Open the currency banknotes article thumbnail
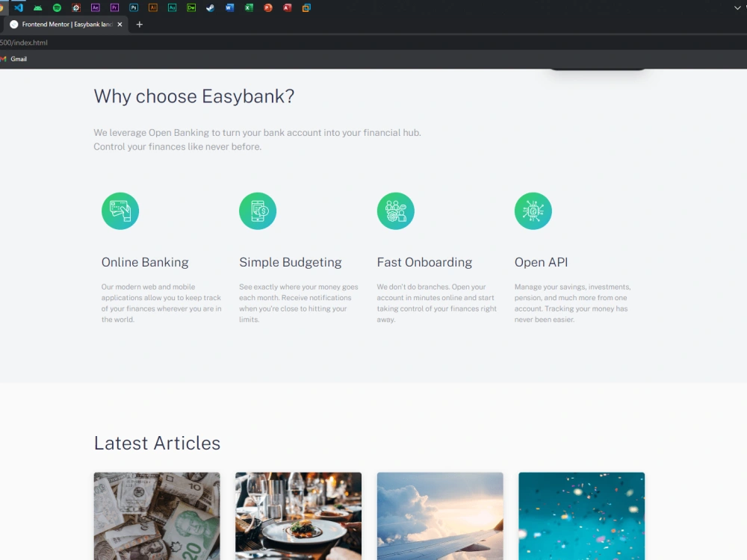The image size is (747, 560). [x=157, y=516]
